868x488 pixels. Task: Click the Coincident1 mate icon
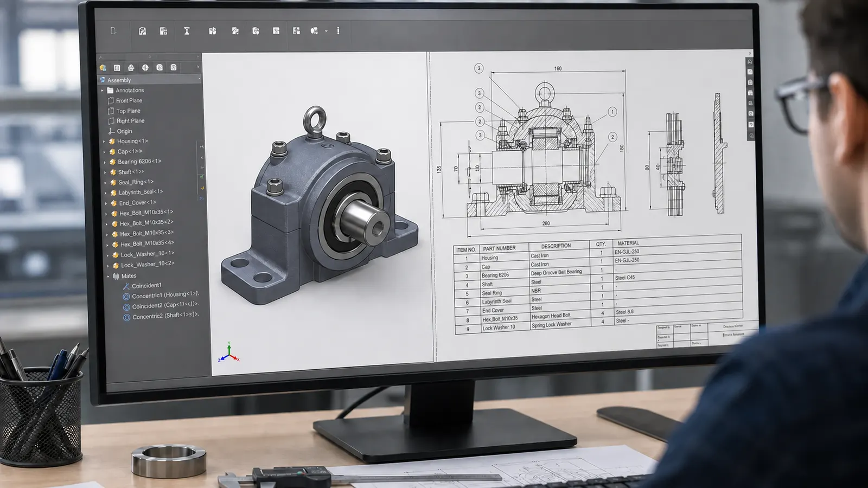126,286
